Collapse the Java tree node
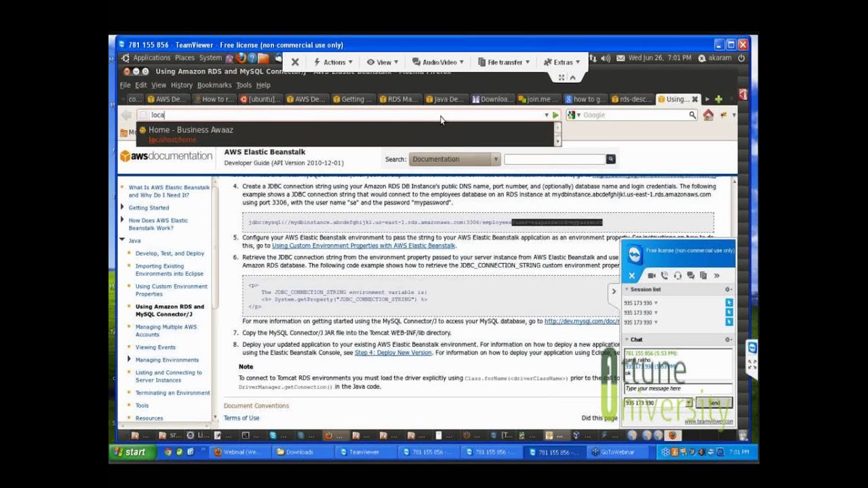 coord(122,240)
